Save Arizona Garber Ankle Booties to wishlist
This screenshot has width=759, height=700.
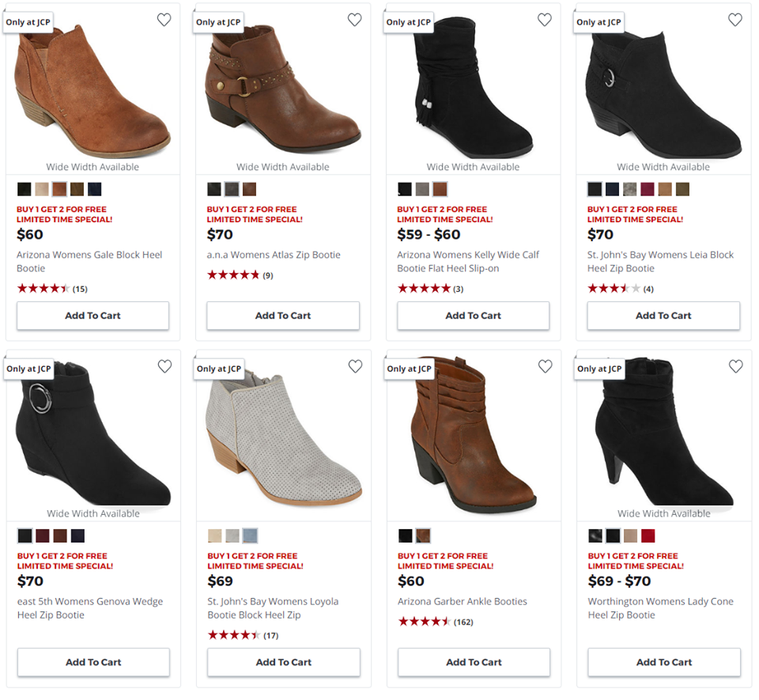pos(546,366)
